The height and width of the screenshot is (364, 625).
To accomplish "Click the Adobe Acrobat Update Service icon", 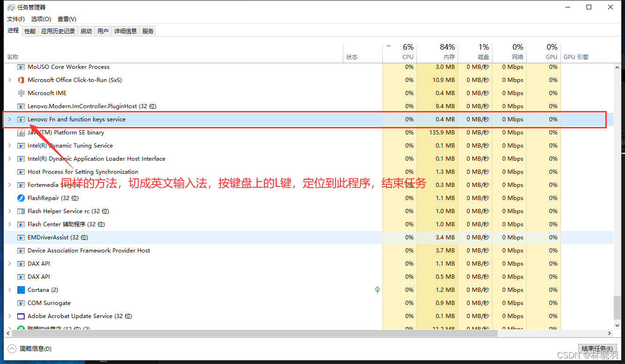I will (x=21, y=316).
